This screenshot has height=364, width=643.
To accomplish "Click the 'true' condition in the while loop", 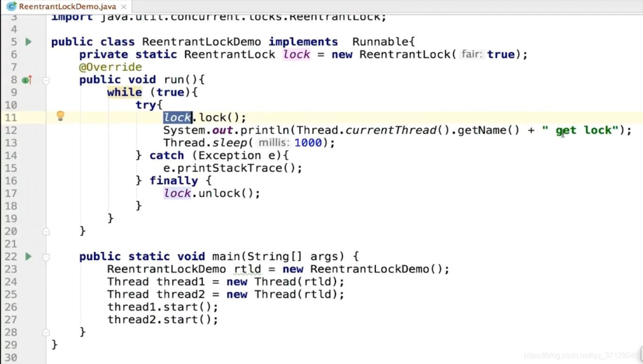I will click(171, 92).
